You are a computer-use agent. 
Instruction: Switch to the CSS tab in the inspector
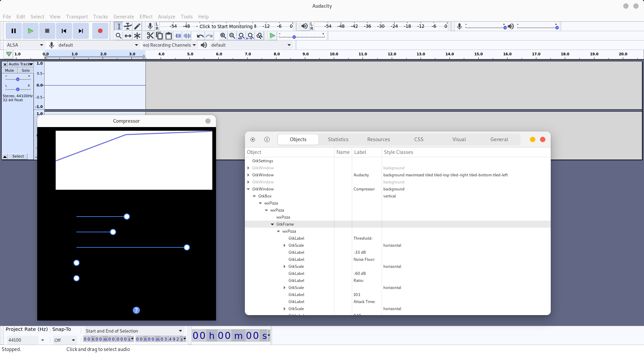(419, 139)
